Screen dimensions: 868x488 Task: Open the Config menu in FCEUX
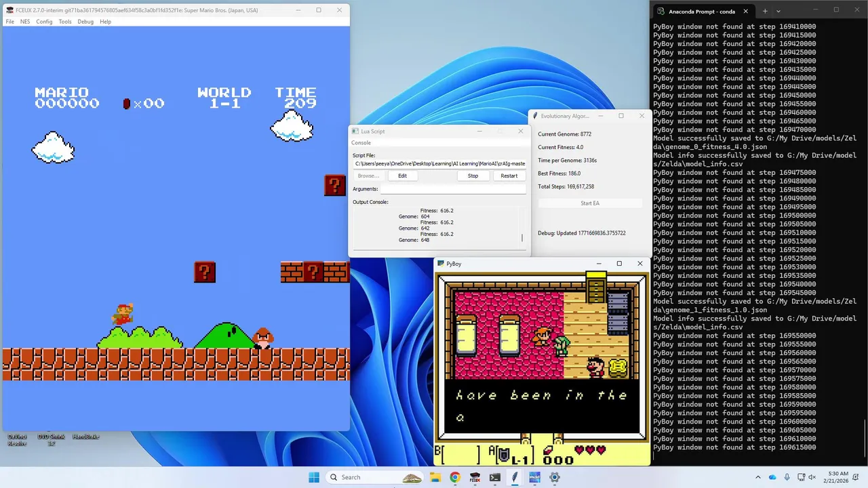click(44, 22)
